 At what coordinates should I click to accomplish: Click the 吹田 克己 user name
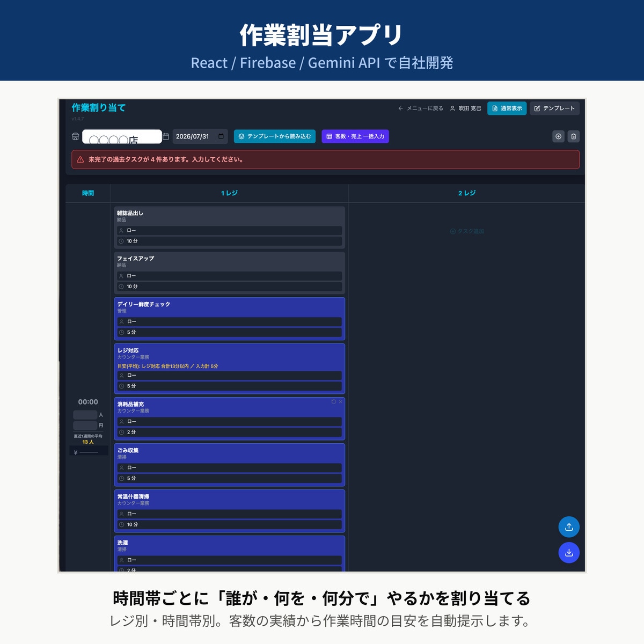tap(470, 108)
